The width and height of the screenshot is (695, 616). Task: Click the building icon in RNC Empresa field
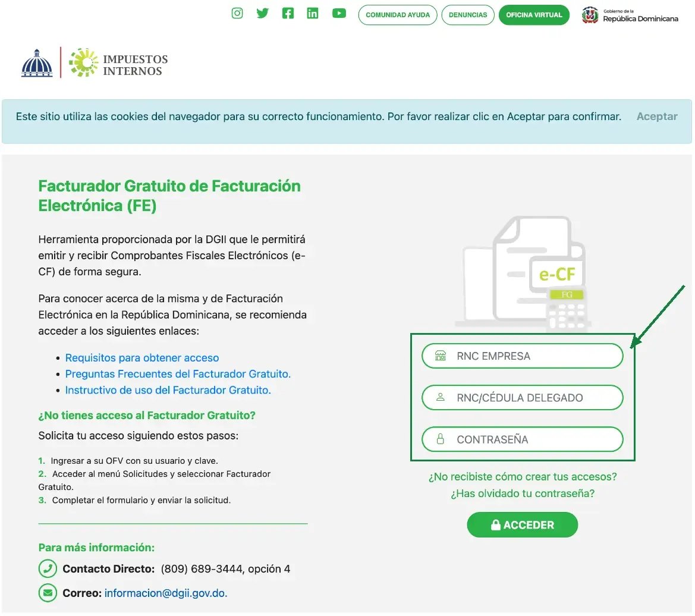point(440,356)
